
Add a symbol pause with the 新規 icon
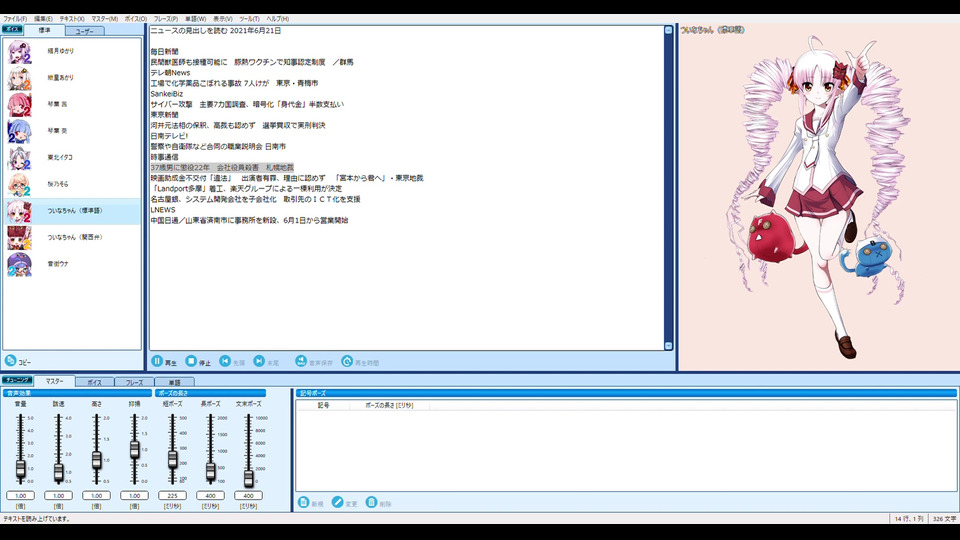(304, 502)
